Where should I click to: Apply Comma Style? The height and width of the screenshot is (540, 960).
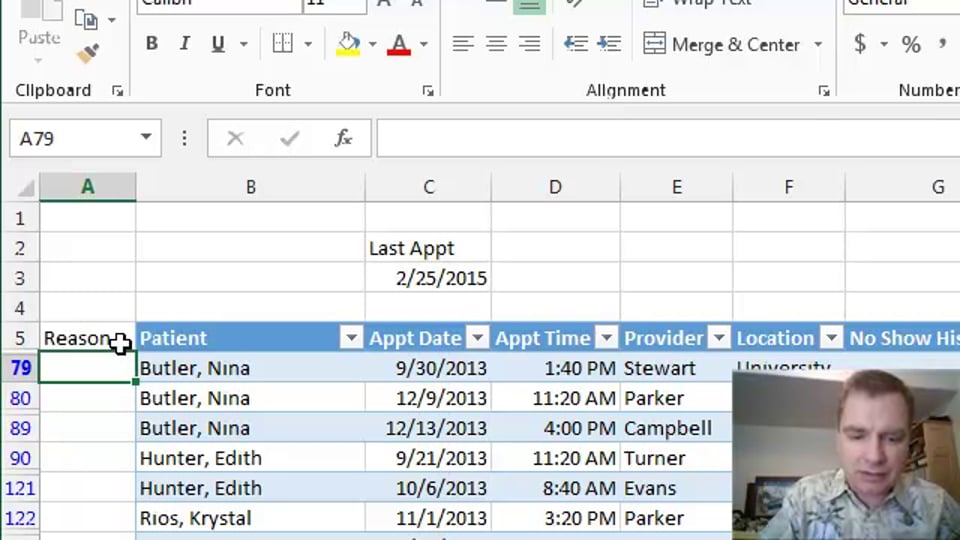point(943,43)
